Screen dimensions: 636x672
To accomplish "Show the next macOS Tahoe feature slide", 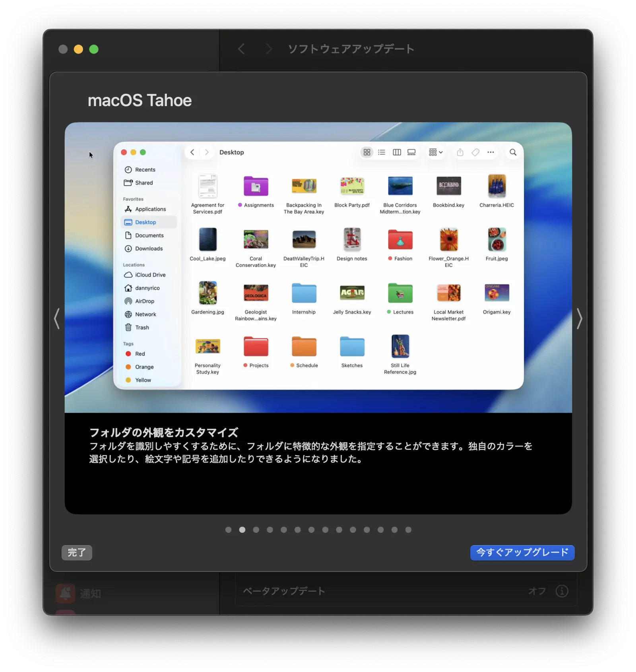I will coord(580,319).
